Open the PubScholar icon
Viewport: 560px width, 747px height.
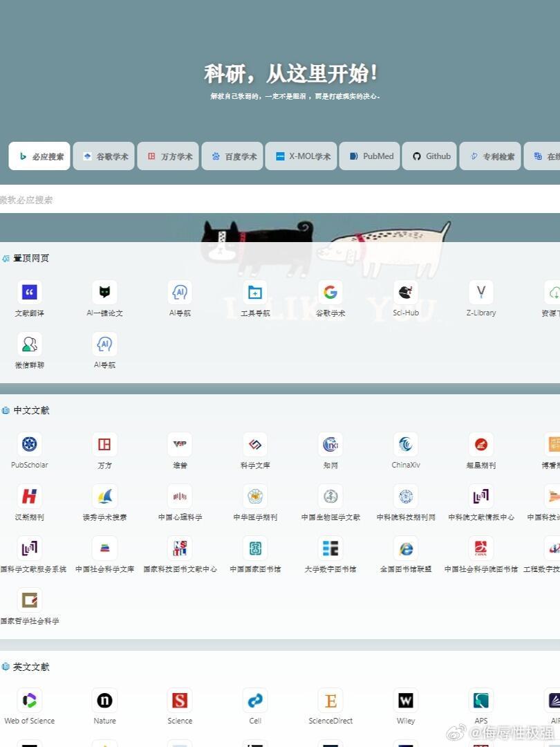[30, 444]
